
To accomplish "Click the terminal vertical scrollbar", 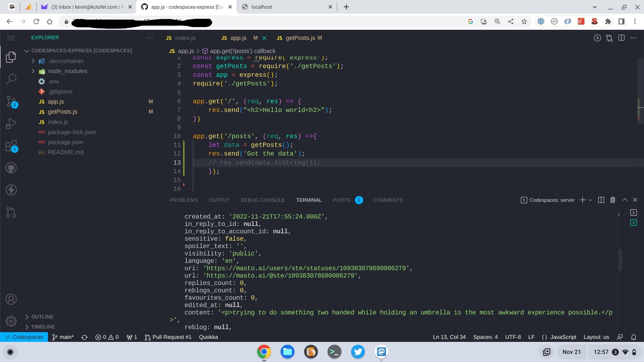I will coord(620,260).
